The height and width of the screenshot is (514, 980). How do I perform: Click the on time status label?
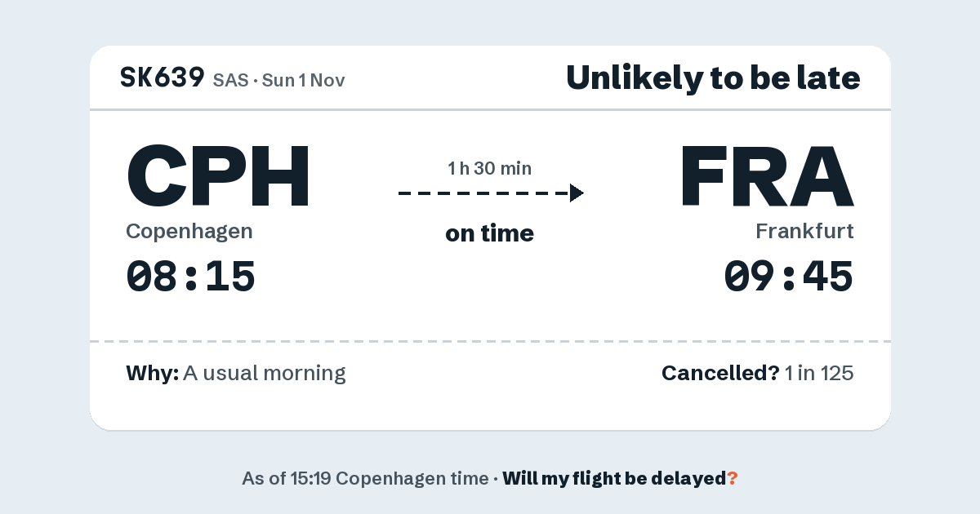click(490, 233)
